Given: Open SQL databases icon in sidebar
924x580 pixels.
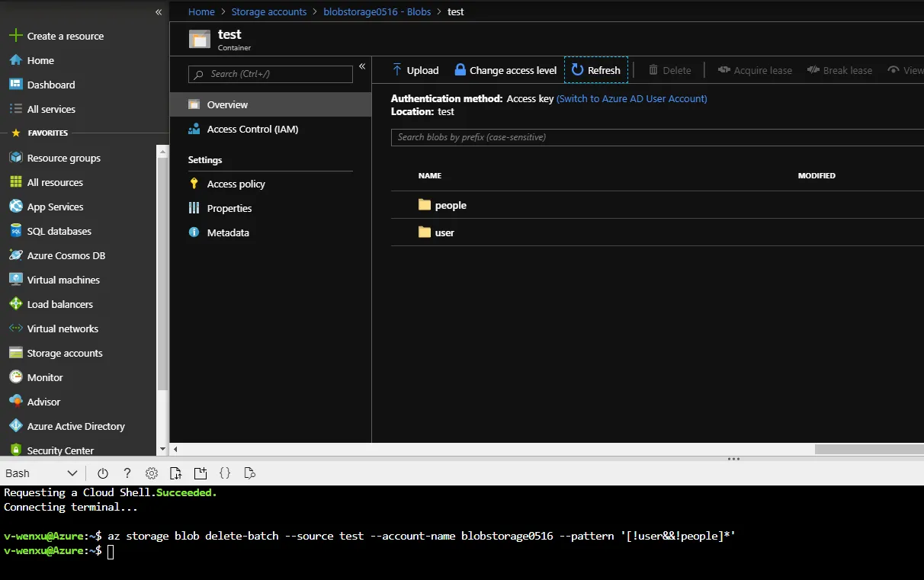Looking at the screenshot, I should [15, 231].
